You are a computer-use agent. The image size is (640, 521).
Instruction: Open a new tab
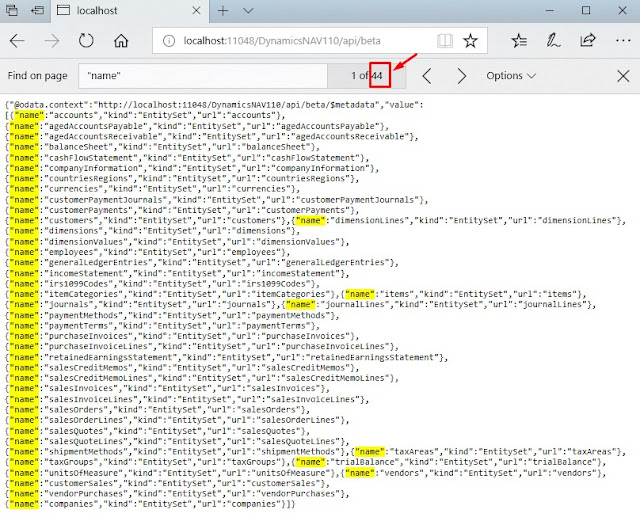(223, 11)
